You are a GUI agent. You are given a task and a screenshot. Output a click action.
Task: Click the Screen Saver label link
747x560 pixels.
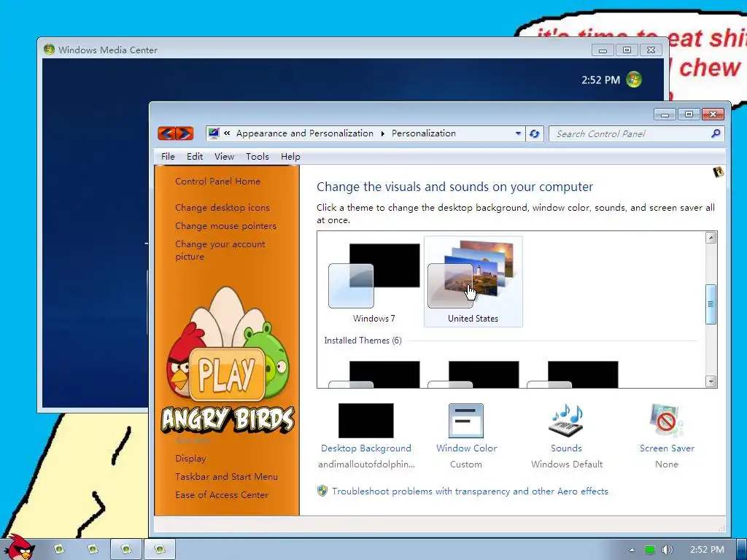click(x=667, y=448)
